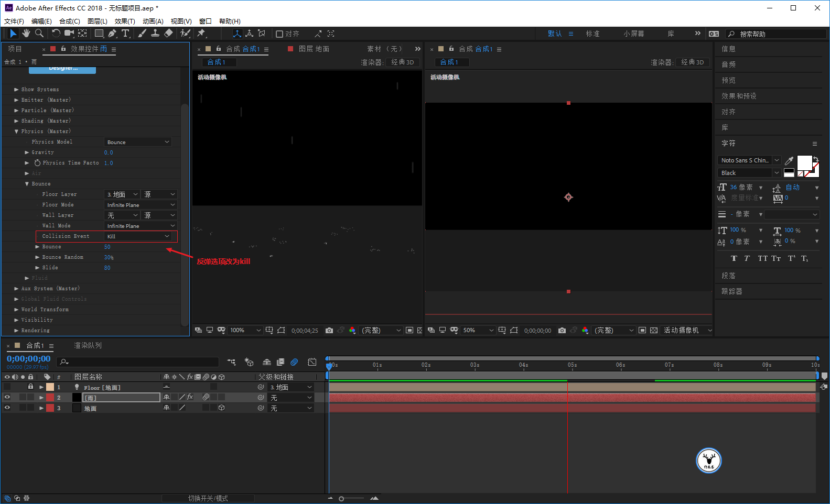
Task: Select the Eraser tool
Action: [x=168, y=34]
